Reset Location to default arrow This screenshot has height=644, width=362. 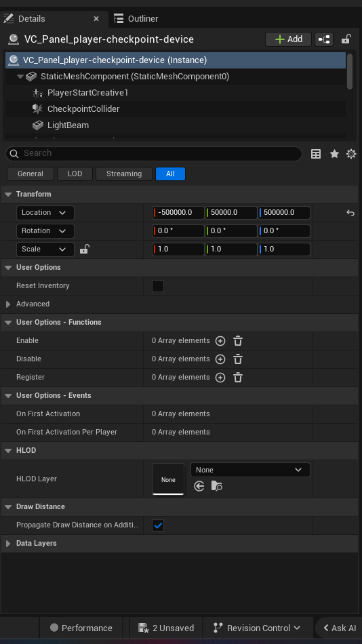[x=350, y=213]
